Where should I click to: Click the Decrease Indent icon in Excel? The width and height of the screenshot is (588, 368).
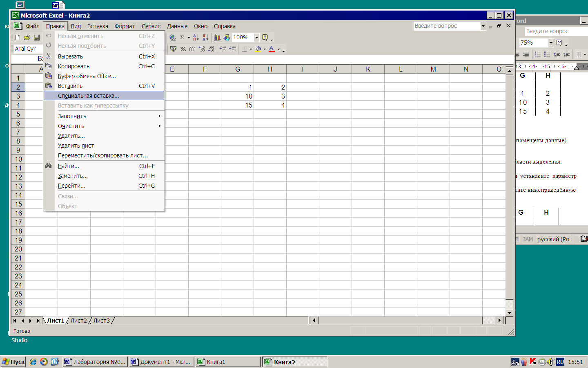point(223,49)
